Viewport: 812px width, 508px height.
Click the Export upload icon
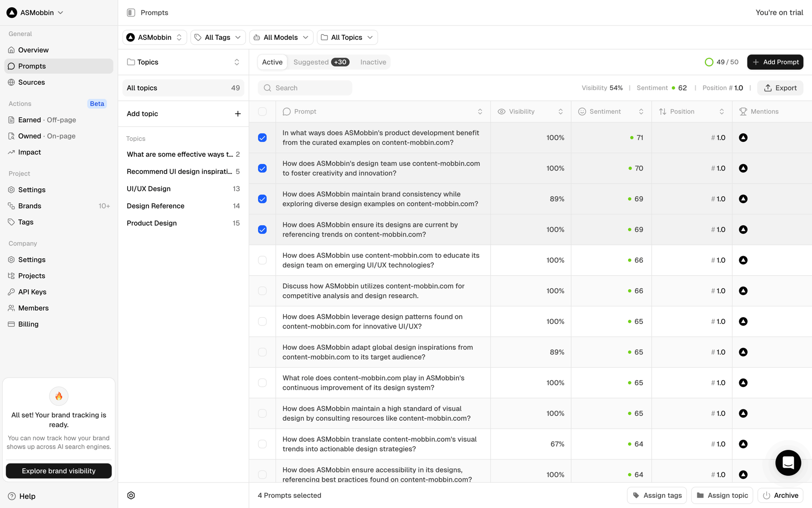pos(768,88)
